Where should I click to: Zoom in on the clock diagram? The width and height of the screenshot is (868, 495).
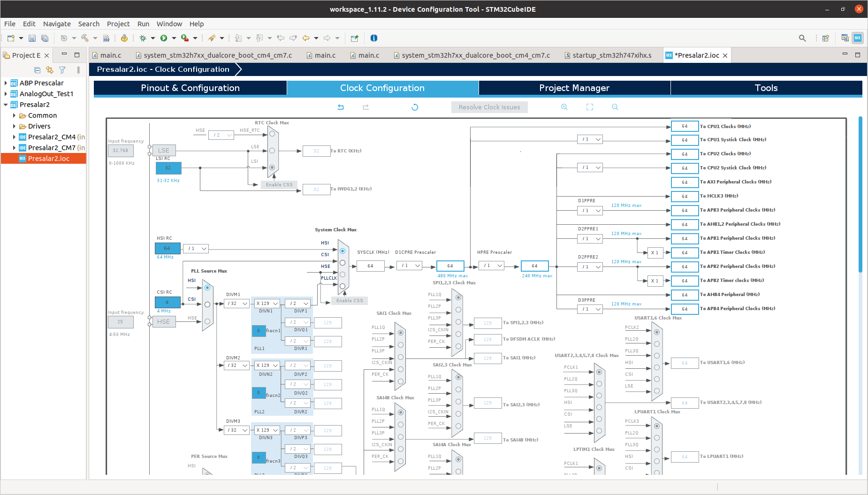[x=564, y=107]
